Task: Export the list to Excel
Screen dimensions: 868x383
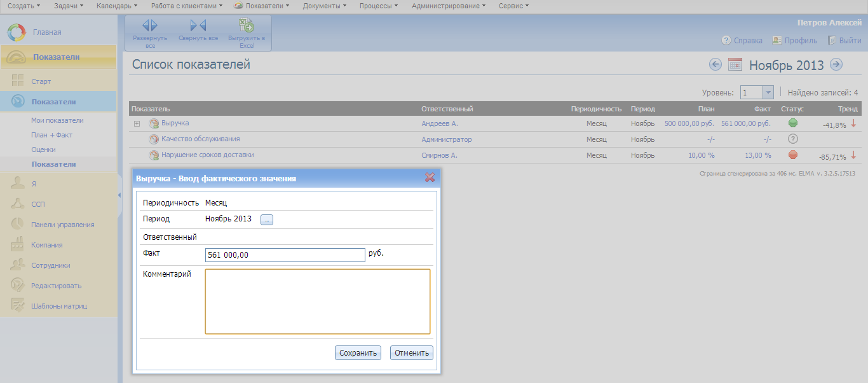Action: pyautogui.click(x=246, y=26)
